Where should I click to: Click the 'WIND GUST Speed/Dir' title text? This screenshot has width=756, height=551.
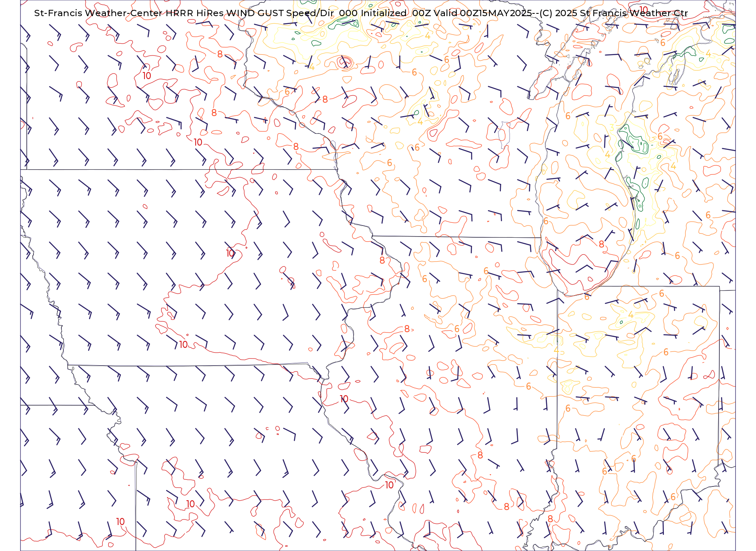[x=280, y=13]
